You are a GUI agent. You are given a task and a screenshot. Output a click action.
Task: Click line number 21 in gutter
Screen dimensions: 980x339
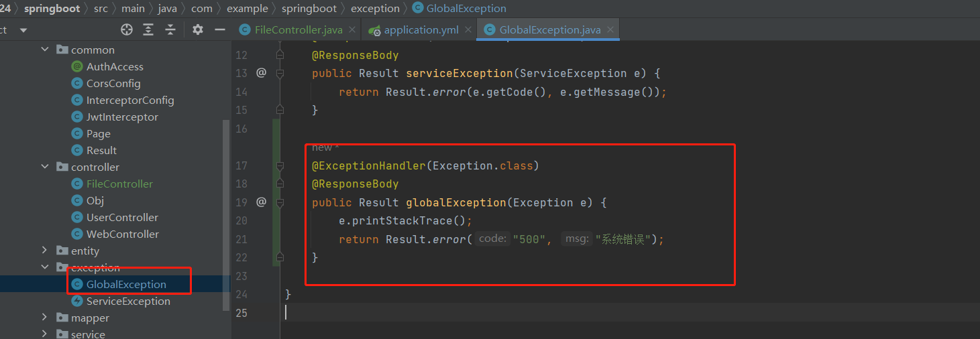tap(241, 239)
